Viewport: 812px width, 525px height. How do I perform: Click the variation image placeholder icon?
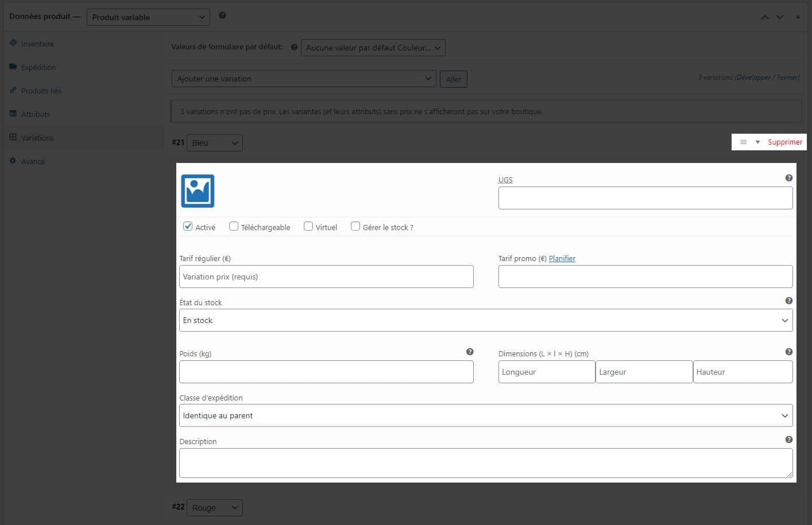click(198, 191)
